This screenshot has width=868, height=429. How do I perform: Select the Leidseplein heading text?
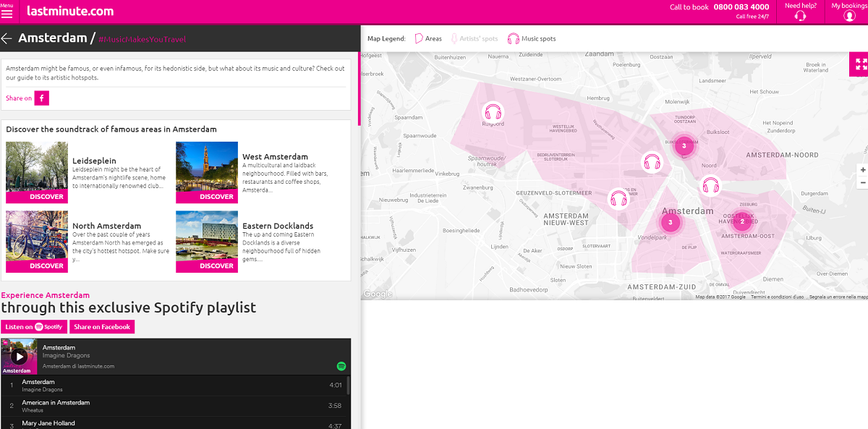click(x=94, y=161)
